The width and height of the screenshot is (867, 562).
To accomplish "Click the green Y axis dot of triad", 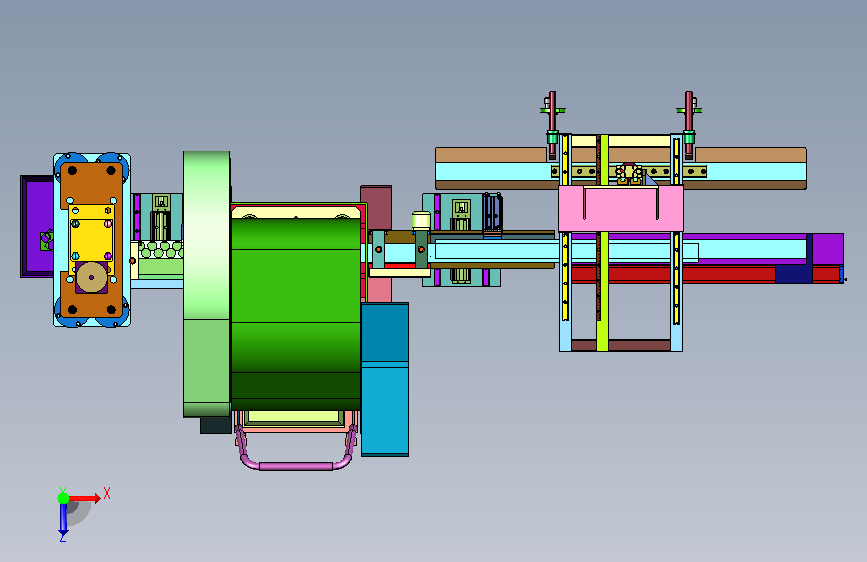I will click(64, 498).
